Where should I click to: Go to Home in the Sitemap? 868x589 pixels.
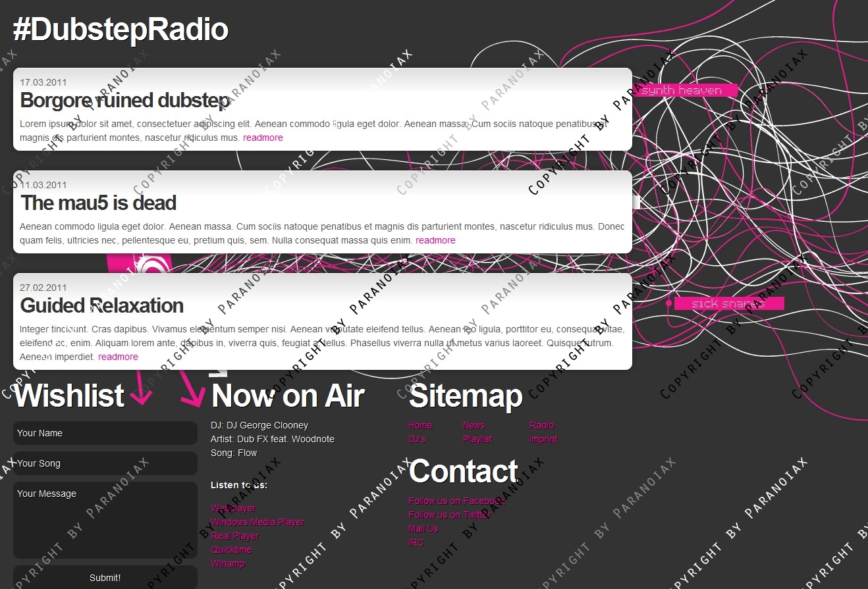click(x=420, y=426)
